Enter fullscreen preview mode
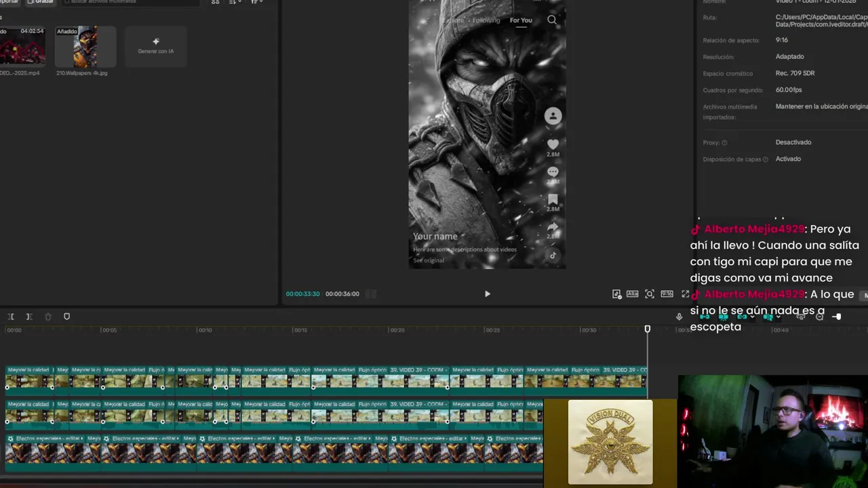The image size is (868, 488). coord(685,294)
